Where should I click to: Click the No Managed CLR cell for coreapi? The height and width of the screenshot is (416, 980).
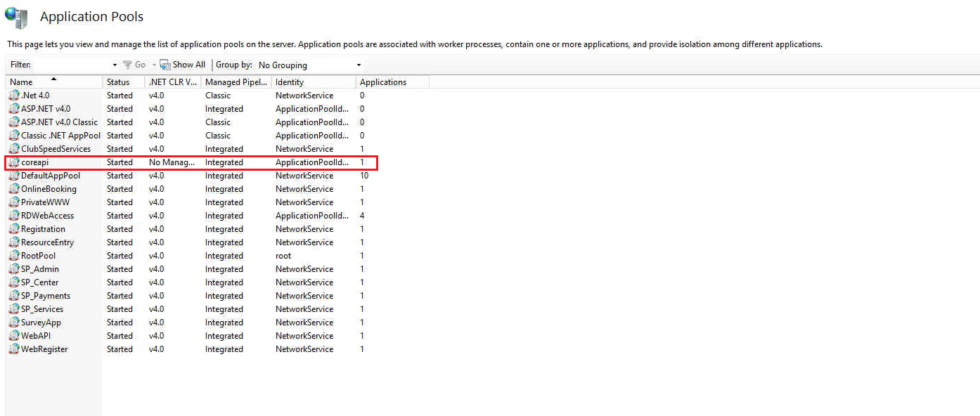coord(172,162)
